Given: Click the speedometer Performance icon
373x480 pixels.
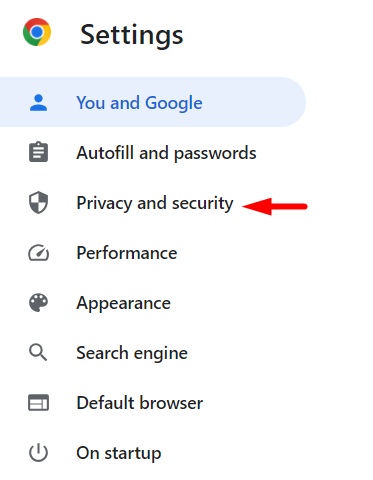Looking at the screenshot, I should 38,253.
